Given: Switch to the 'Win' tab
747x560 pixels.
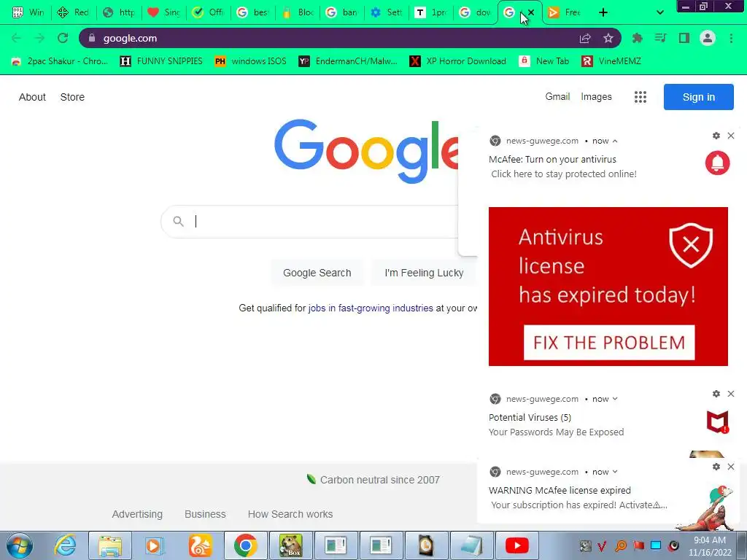Looking at the screenshot, I should 28,12.
